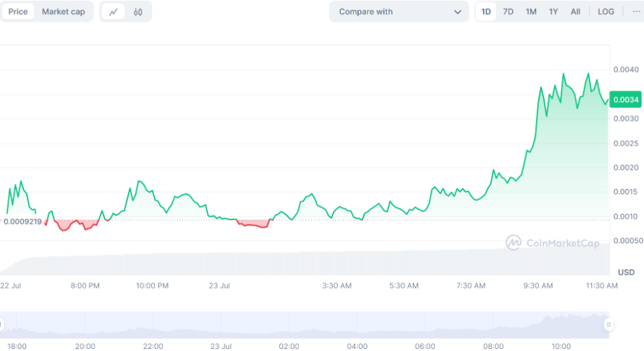The image size is (644, 351).
Task: Select the 1D time range
Action: (486, 12)
